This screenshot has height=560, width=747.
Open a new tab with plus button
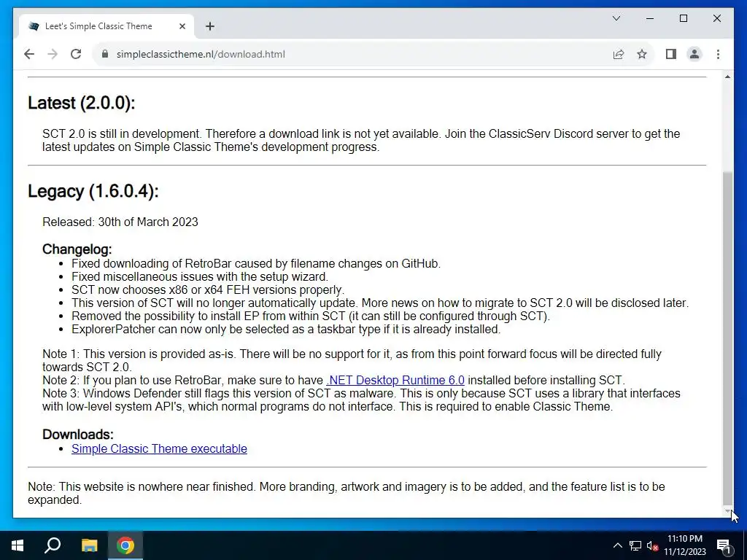(x=210, y=26)
